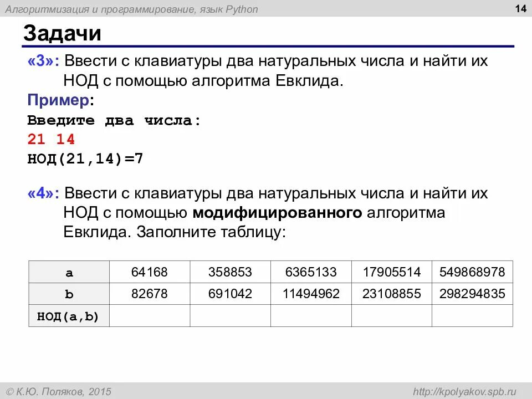Click the red input "21 14"
Viewport: 532px width, 399px height.
(x=51, y=140)
